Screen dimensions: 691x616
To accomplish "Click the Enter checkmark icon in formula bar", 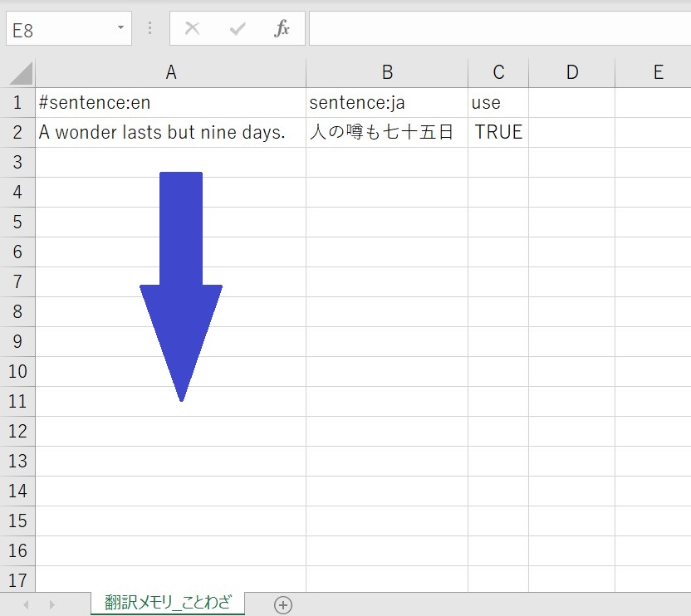I will click(x=238, y=29).
